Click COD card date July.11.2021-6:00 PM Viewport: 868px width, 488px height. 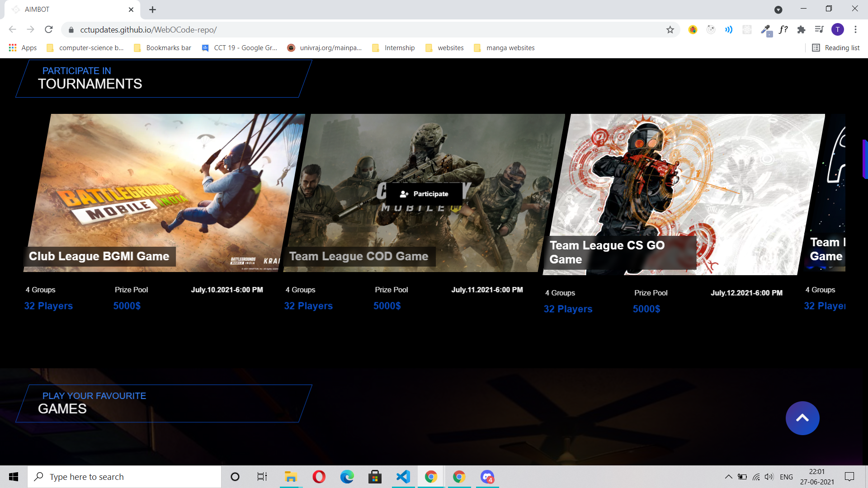click(487, 290)
